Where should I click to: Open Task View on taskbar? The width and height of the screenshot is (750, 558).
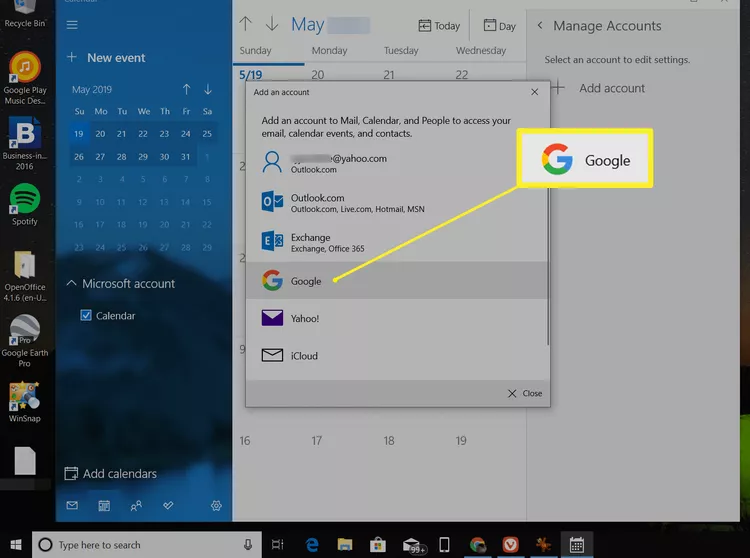coord(277,545)
